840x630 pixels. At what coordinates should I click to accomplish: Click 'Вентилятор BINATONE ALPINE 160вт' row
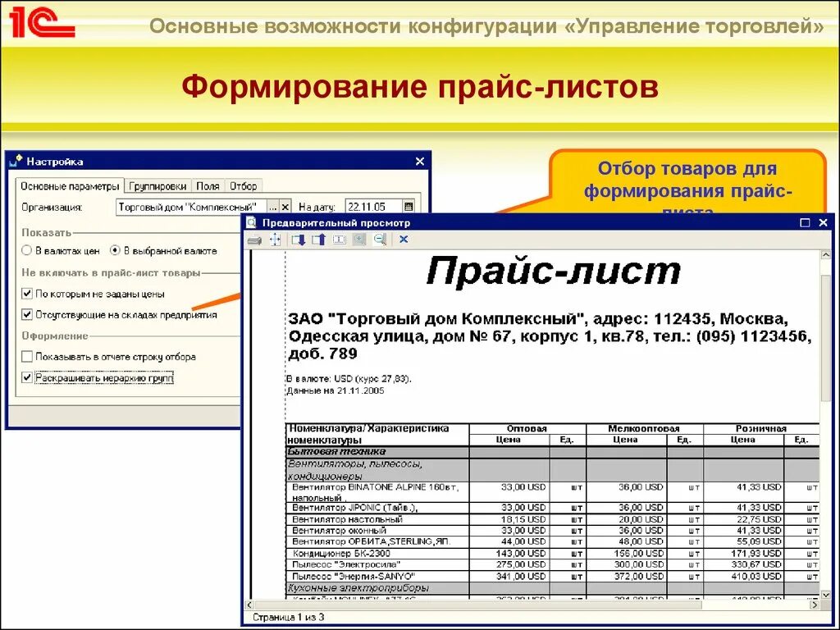[552, 492]
